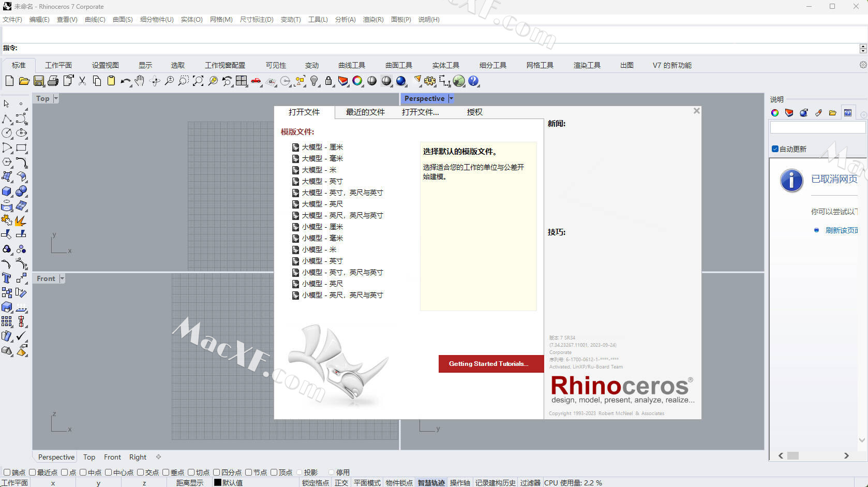
Task: Click the search field in 说明 panel
Action: [817, 127]
